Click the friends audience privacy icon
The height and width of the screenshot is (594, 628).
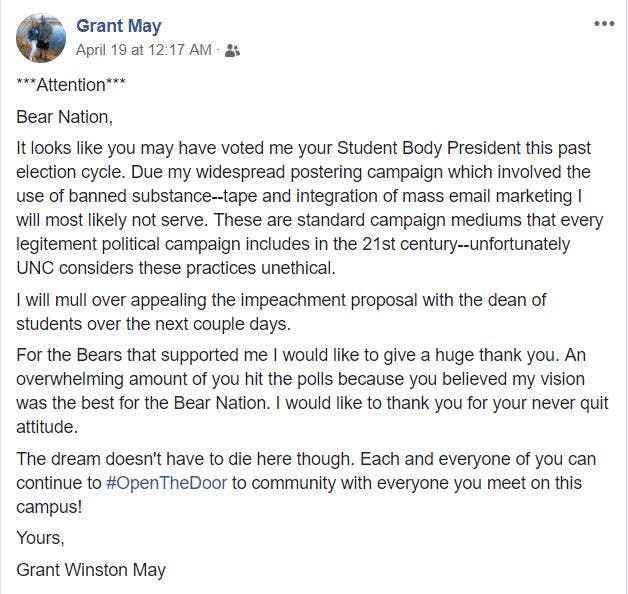pos(233,50)
